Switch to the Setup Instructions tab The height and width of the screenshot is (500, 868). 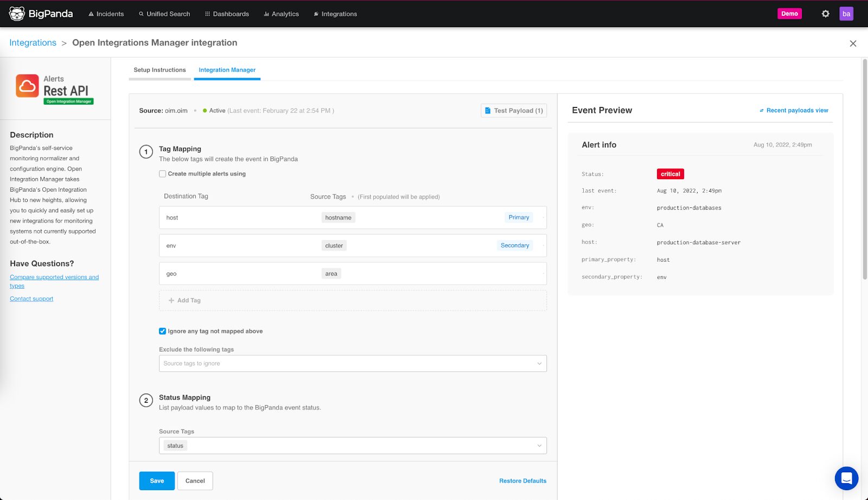(x=159, y=70)
